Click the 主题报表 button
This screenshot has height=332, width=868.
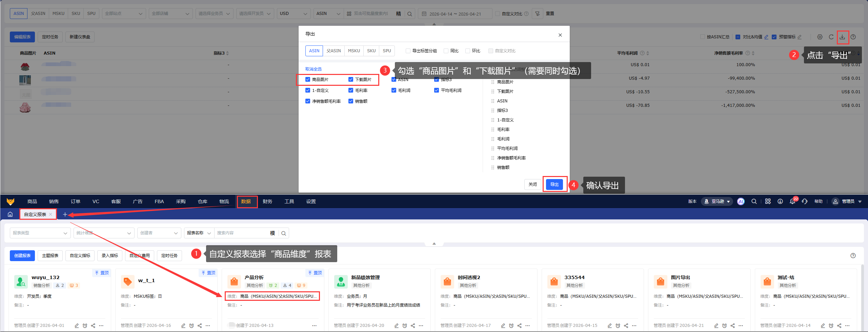[50, 256]
